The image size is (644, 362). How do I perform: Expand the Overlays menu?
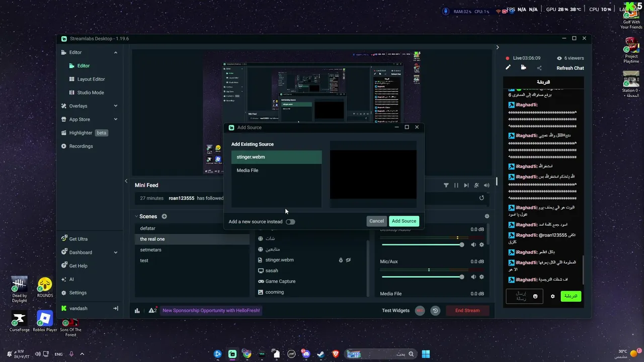pos(116,106)
